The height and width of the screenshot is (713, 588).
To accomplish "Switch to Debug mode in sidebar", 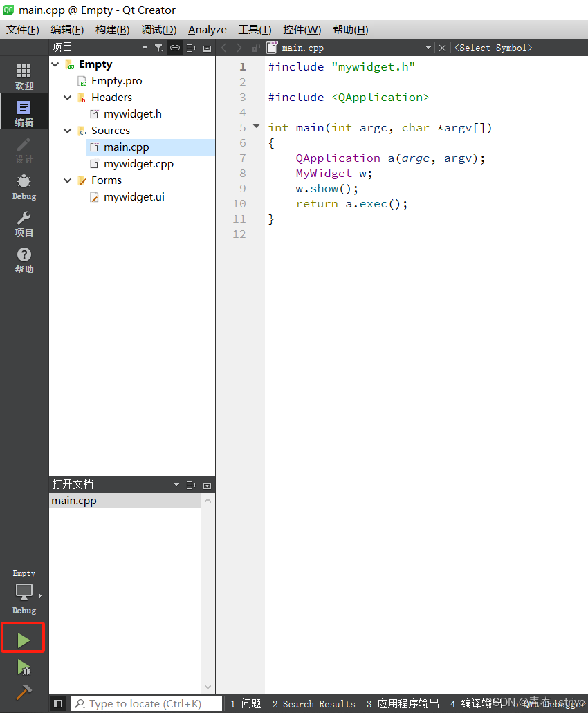I will click(24, 187).
